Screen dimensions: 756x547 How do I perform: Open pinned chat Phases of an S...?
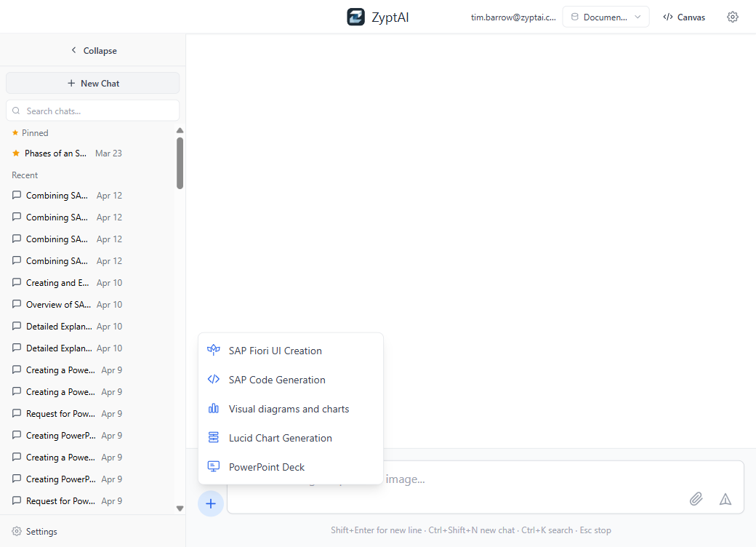pyautogui.click(x=67, y=153)
